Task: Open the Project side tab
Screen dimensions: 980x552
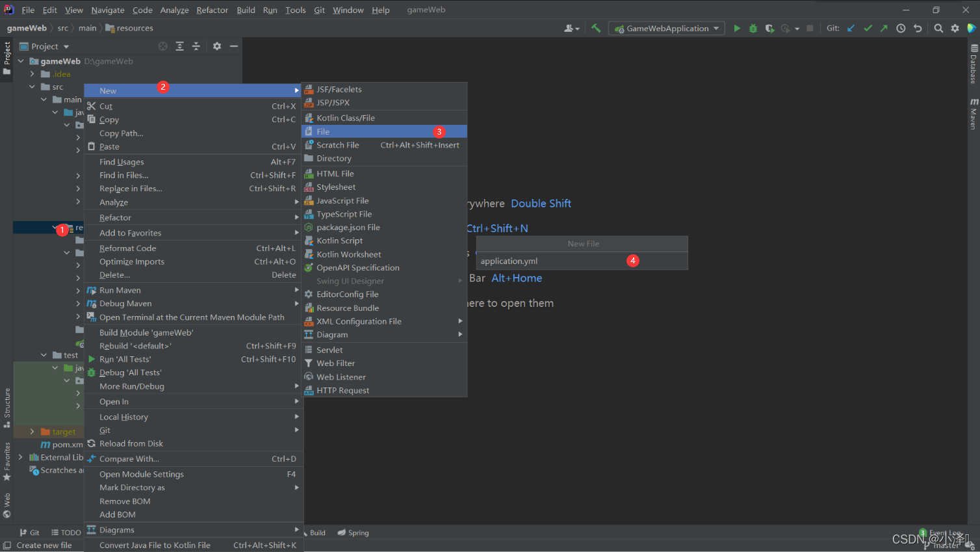Action: pyautogui.click(x=7, y=59)
